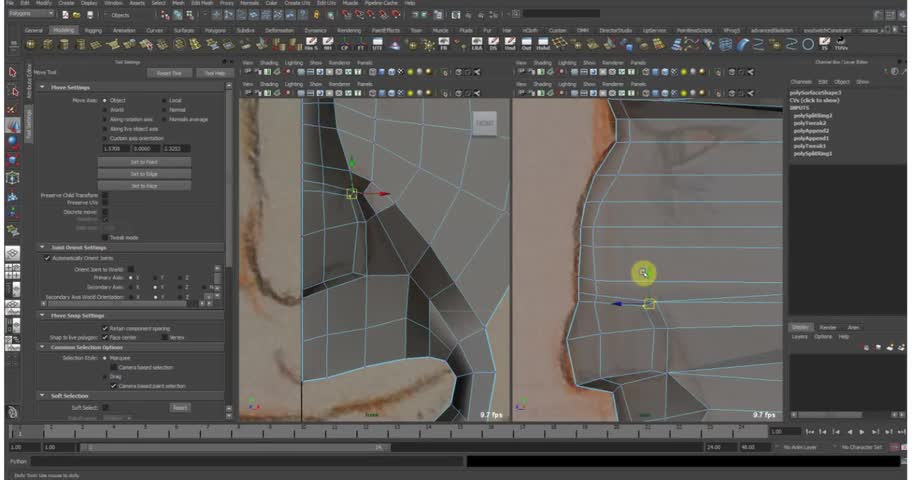Switch to the Rigging shelf tab
912x480 pixels.
(x=92, y=30)
